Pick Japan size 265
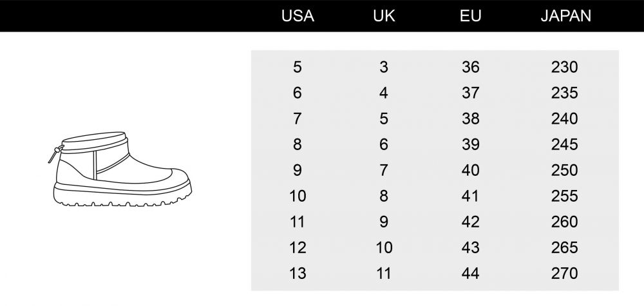The width and height of the screenshot is (644, 306). click(564, 247)
